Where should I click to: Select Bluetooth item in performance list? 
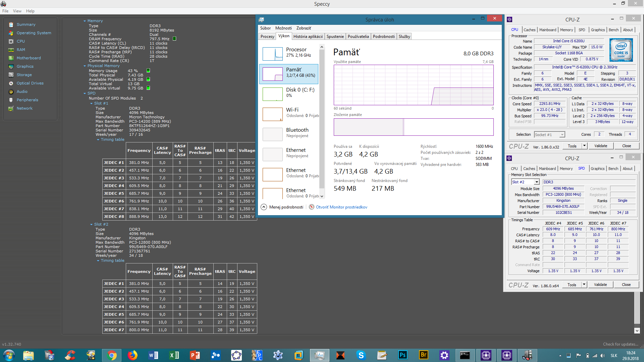[x=289, y=134]
